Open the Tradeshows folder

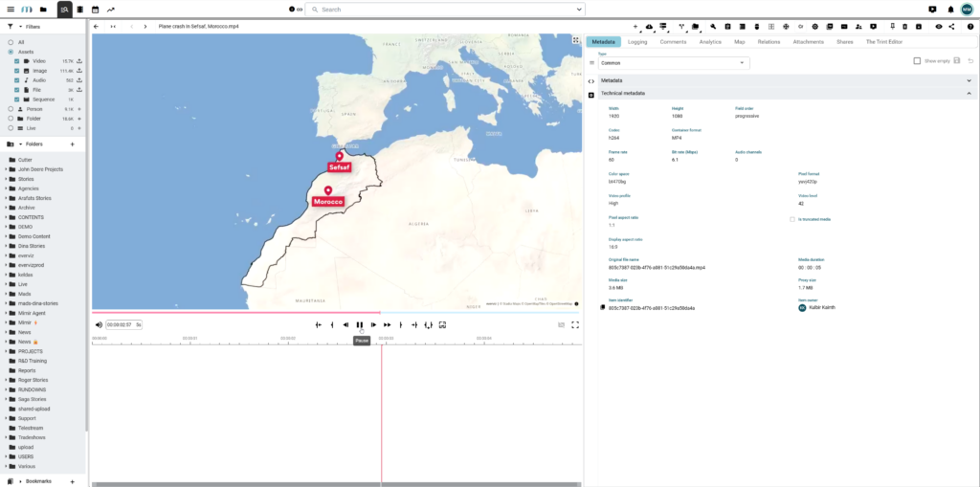pyautogui.click(x=32, y=437)
